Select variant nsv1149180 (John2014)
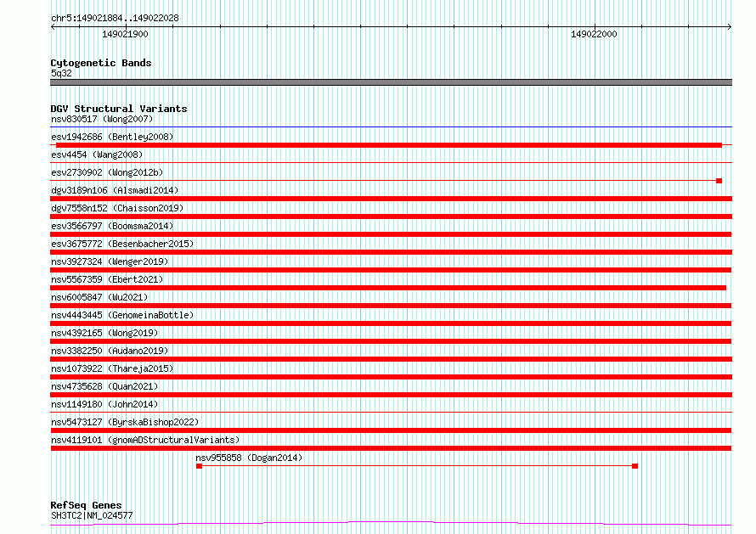The image size is (756, 534). coord(104,404)
